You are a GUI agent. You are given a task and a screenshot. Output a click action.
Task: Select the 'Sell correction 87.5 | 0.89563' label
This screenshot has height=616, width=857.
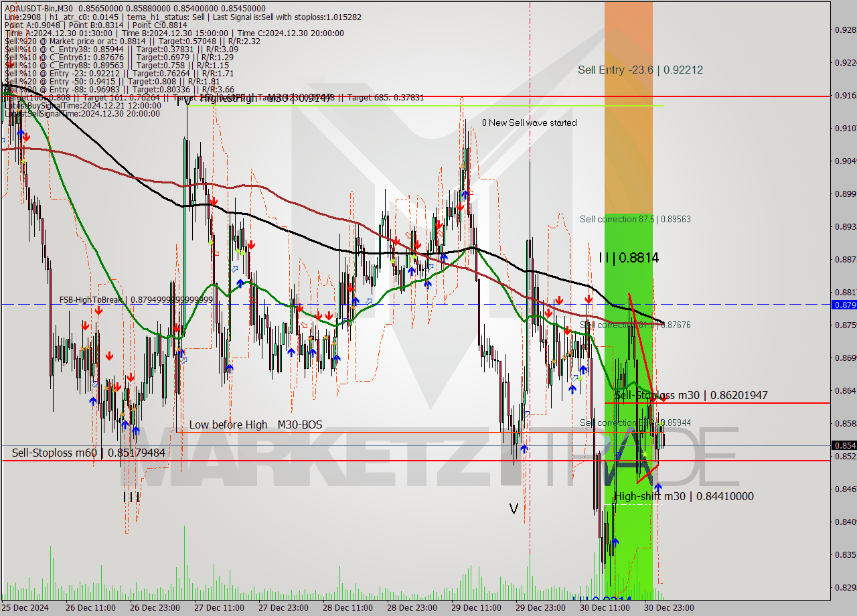635,219
